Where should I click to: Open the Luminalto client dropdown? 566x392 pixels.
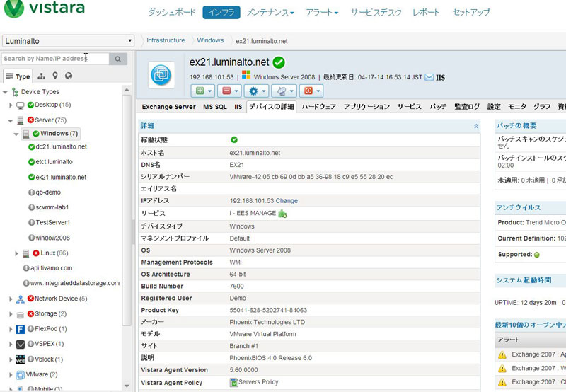(68, 41)
